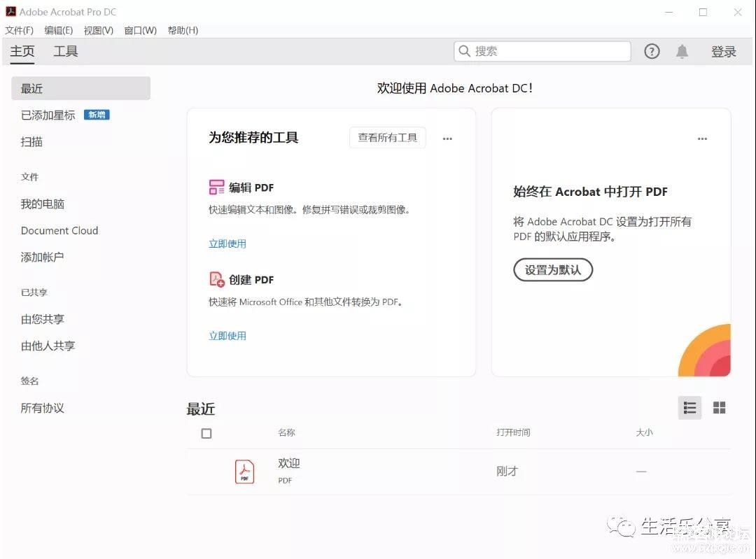This screenshot has width=756, height=559.
Task: Close the Acrobat window
Action: coord(738,12)
